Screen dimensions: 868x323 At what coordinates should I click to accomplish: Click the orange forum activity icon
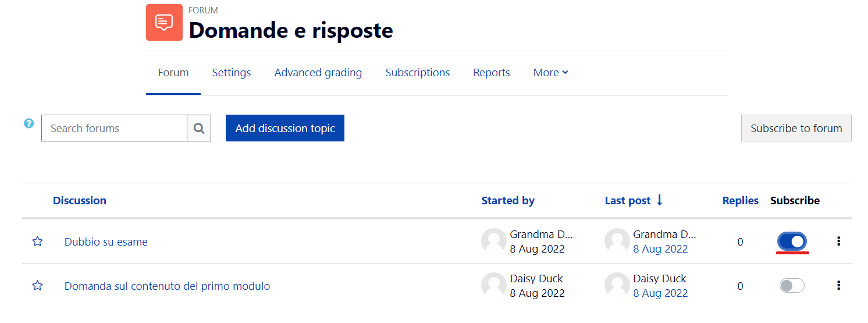(164, 22)
